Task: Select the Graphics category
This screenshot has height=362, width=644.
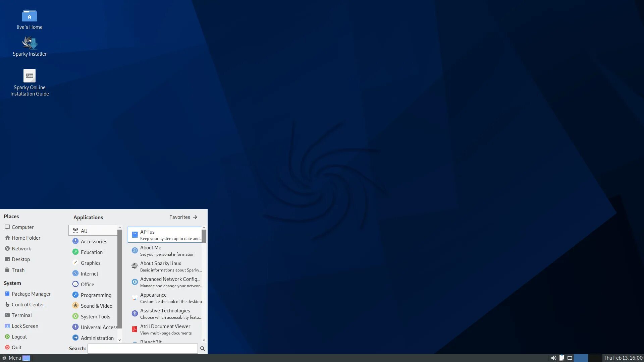Action: point(91,263)
